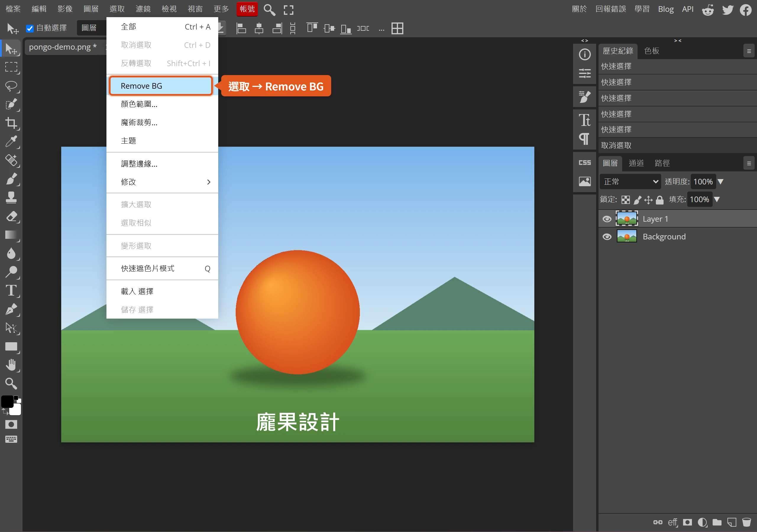Select the Eyedropper tool
The image size is (757, 532).
(11, 142)
